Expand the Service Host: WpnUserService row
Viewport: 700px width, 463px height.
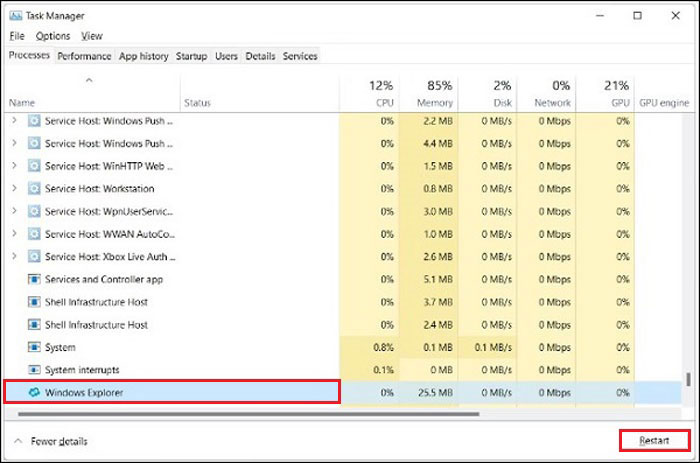[x=14, y=211]
